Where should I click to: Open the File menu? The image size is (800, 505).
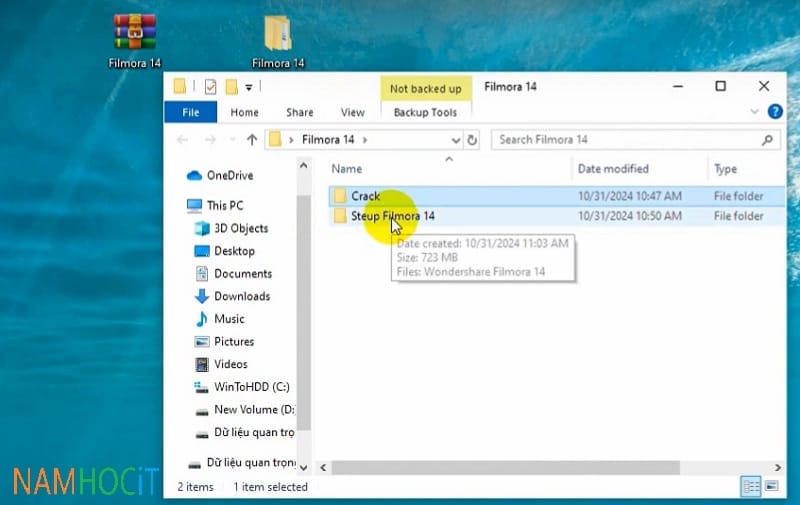tap(191, 112)
